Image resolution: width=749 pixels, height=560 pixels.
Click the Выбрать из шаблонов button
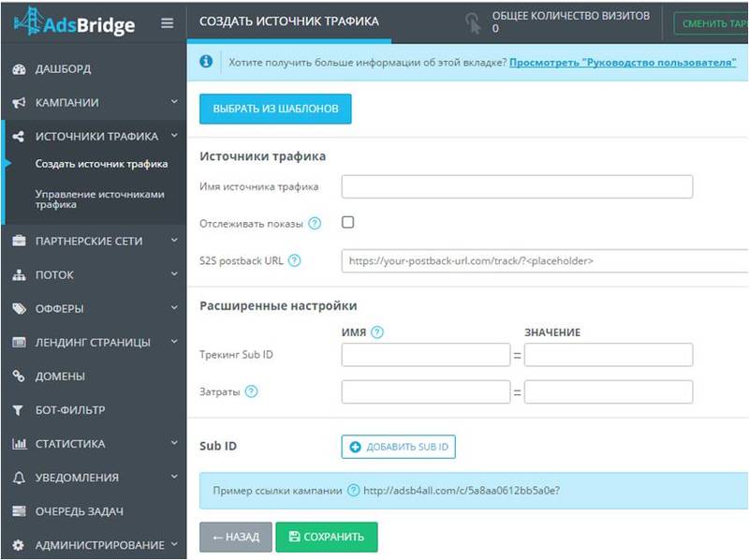click(x=274, y=109)
